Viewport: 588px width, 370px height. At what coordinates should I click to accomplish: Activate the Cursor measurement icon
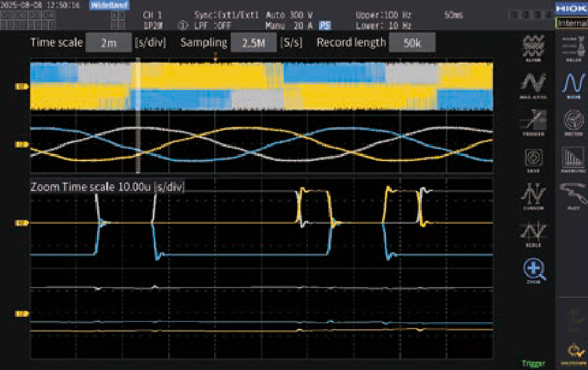[533, 196]
